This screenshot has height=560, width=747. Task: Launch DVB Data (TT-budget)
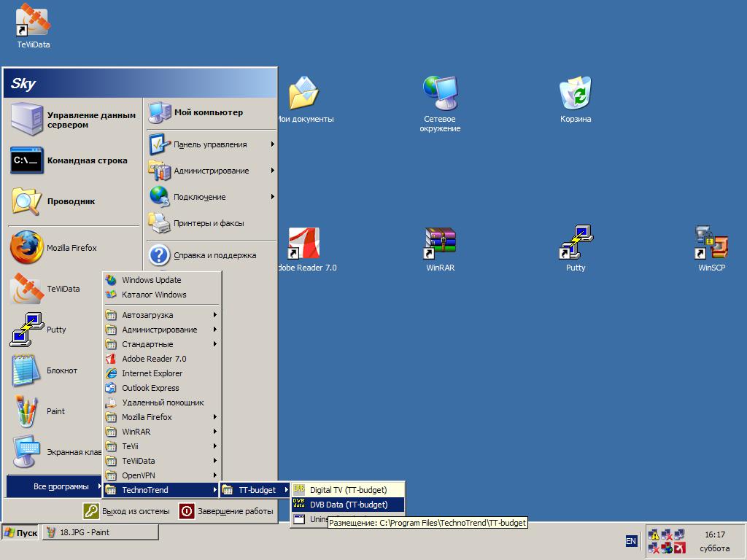click(348, 505)
